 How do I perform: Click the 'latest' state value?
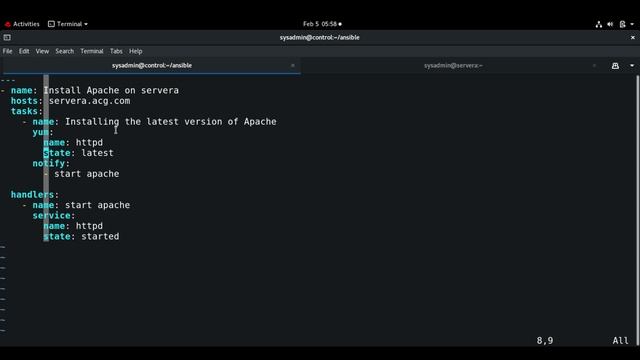pyautogui.click(x=98, y=153)
